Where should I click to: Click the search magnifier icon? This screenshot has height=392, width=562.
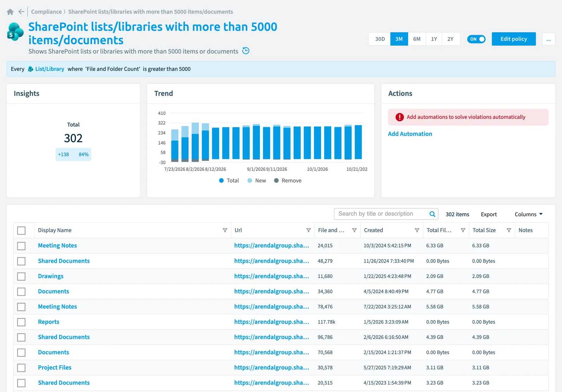pyautogui.click(x=432, y=214)
